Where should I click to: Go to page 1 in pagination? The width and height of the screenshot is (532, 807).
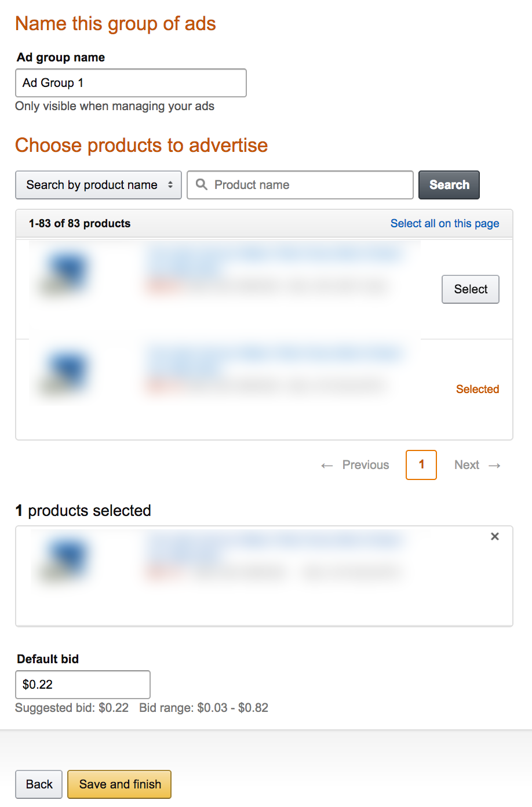421,465
